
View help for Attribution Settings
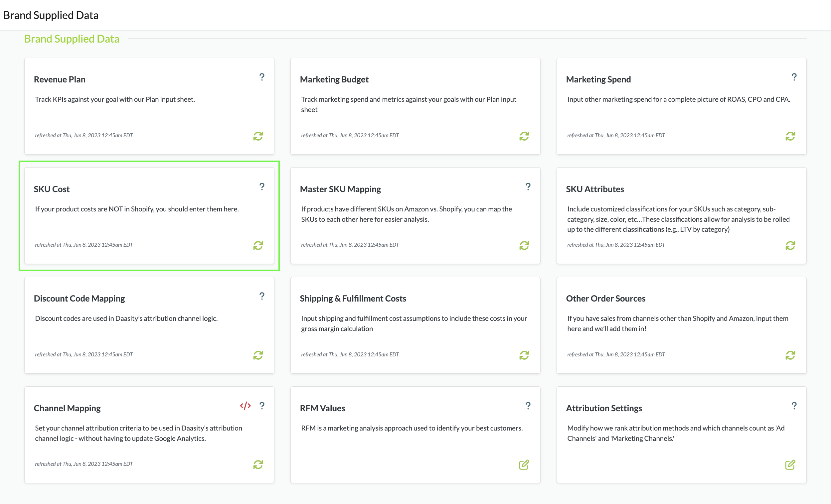click(x=794, y=406)
